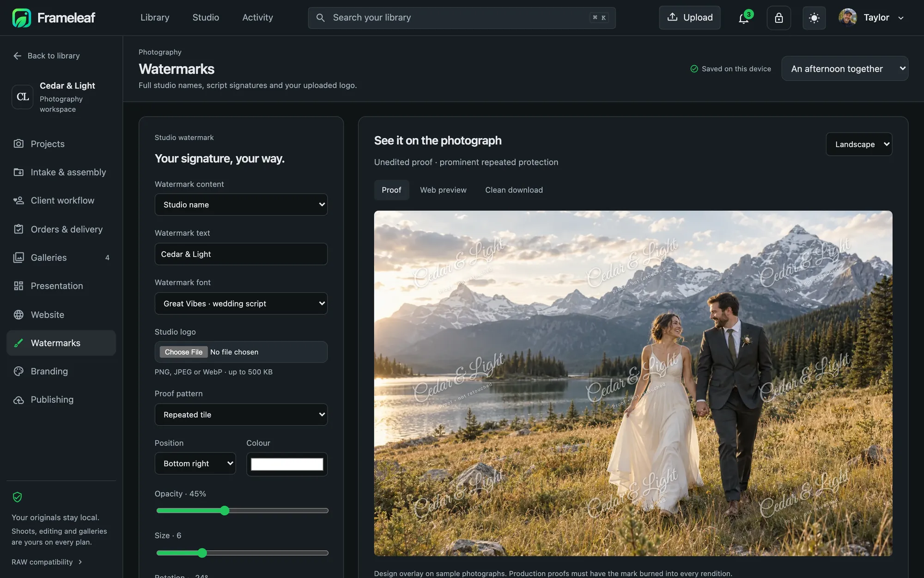
Task: Open the Branding section
Action: pos(61,371)
